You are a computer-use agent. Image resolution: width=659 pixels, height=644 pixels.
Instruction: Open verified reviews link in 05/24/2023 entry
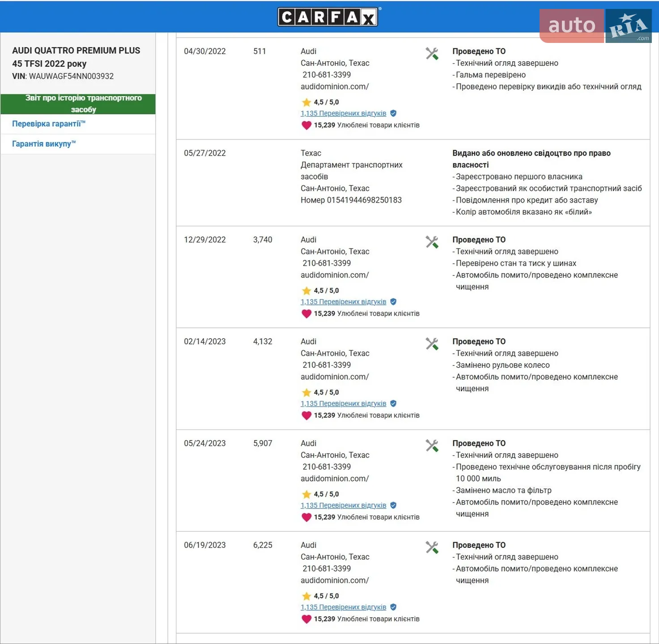[x=343, y=505]
